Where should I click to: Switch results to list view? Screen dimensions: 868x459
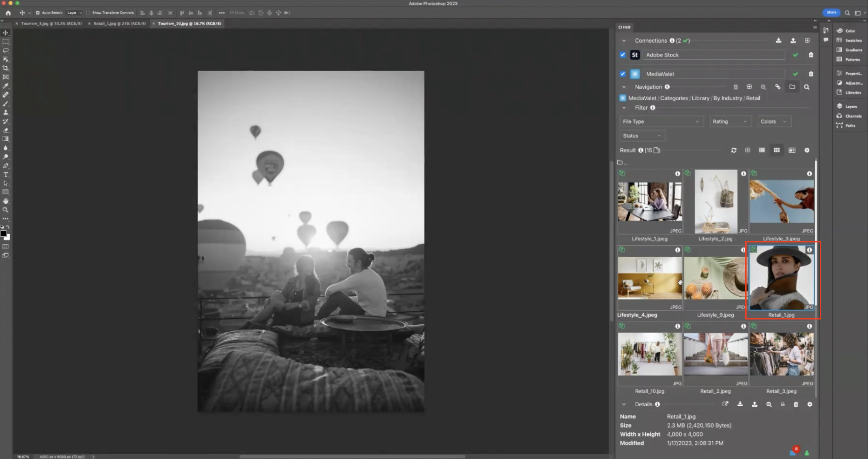click(761, 150)
